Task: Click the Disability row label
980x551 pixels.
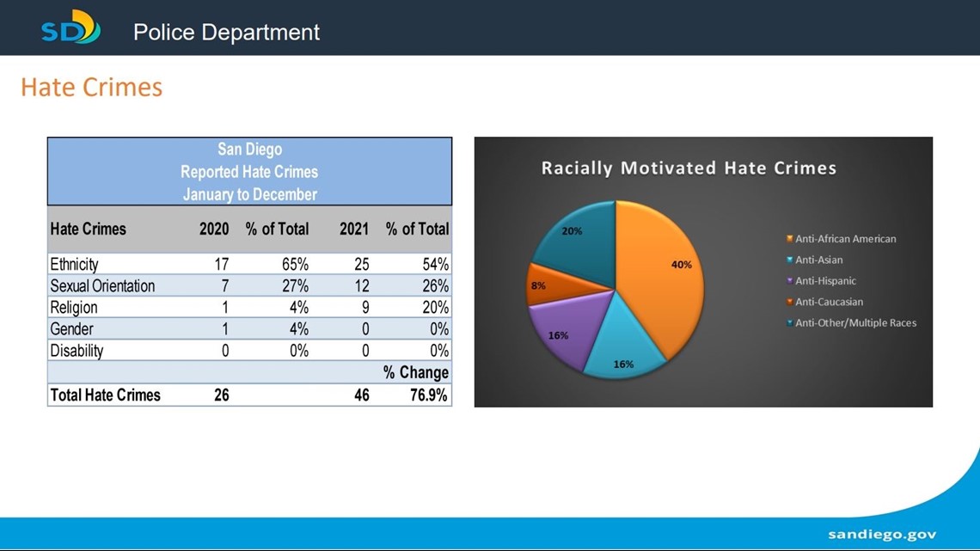Action: coord(77,351)
